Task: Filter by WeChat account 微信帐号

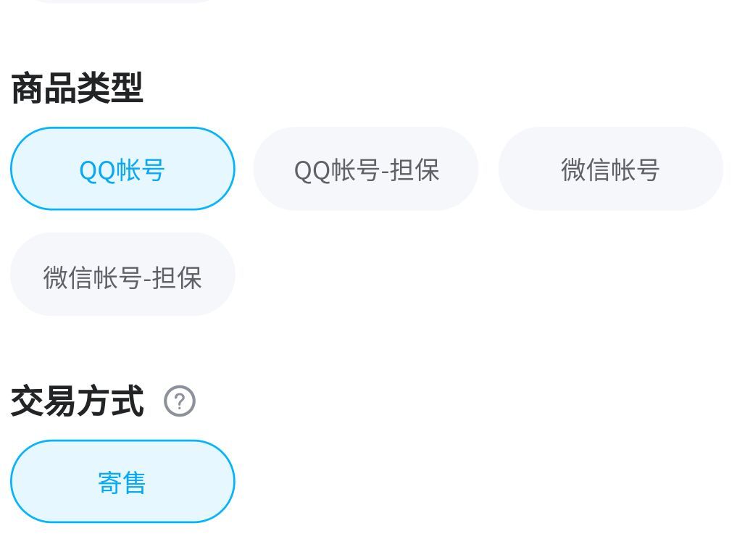Action: click(610, 169)
